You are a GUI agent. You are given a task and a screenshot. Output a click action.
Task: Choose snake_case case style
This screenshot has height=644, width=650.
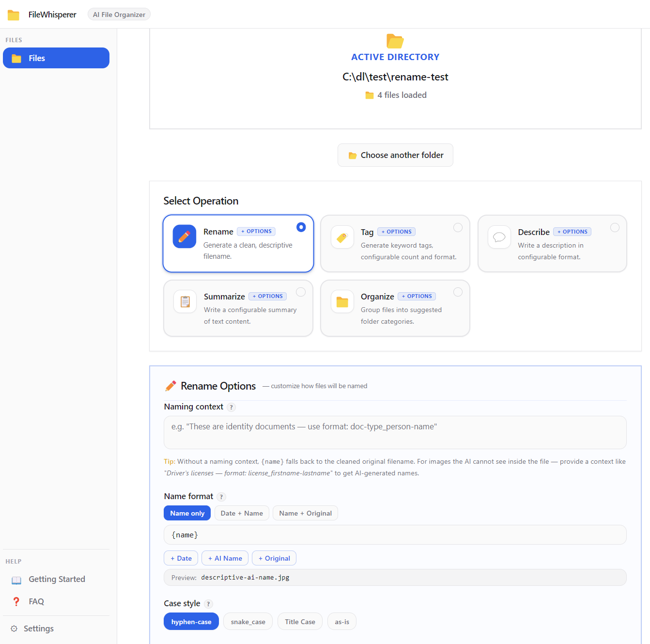248,622
